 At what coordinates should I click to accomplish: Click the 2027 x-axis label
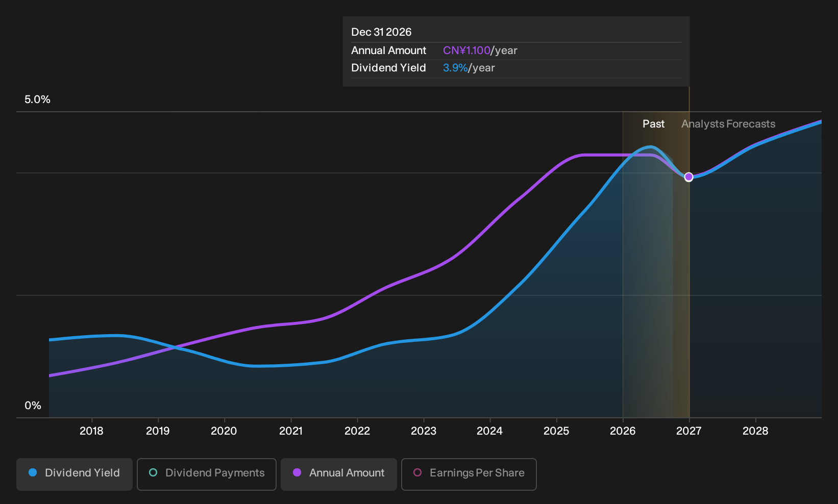(x=689, y=431)
